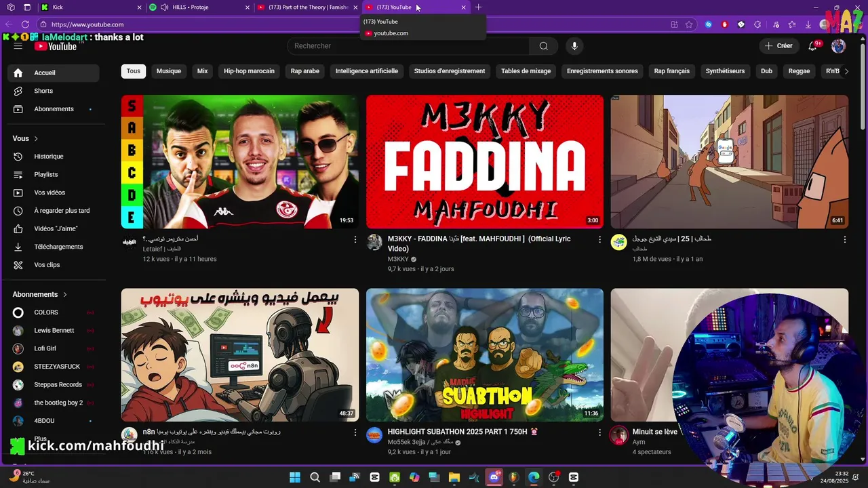Open M3KKY FADDINA video title

(479, 244)
